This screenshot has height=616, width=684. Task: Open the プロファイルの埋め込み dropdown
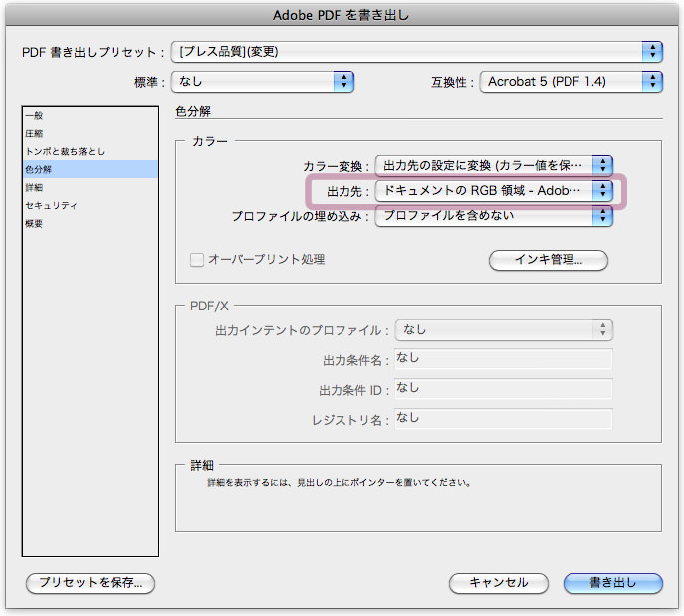coord(494,215)
